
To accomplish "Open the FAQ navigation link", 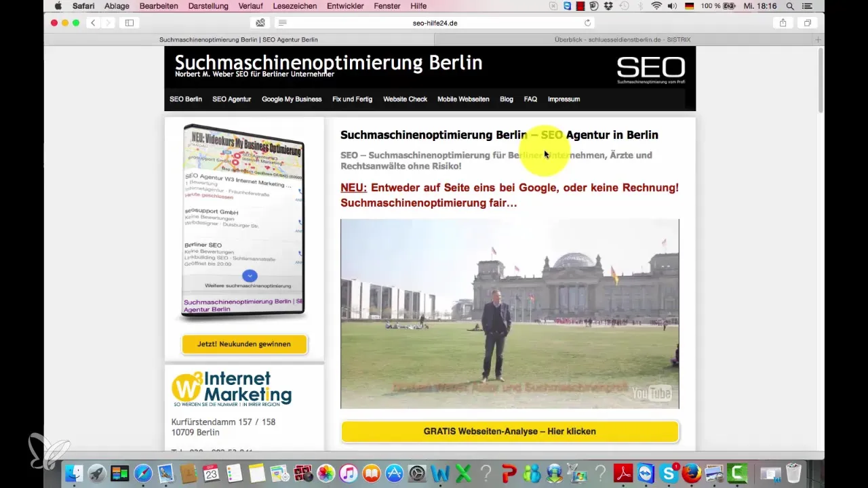I will click(530, 99).
